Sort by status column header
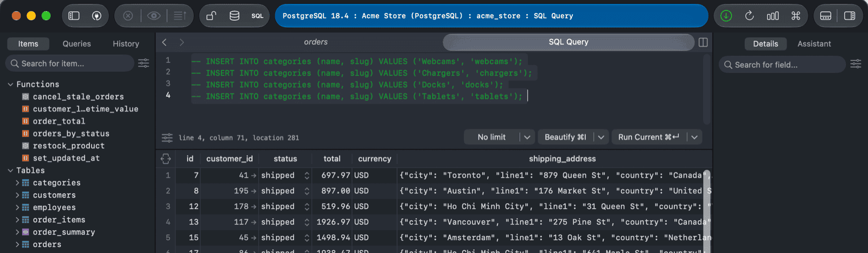The image size is (868, 253). 285,159
